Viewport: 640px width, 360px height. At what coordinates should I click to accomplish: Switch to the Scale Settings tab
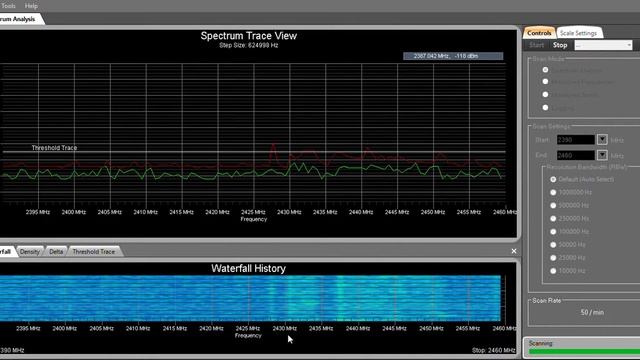[578, 33]
